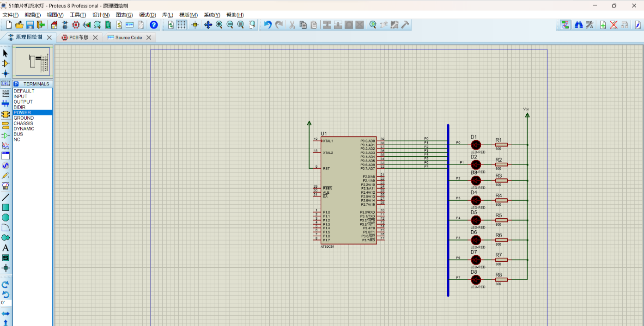This screenshot has width=644, height=326.
Task: Click the Undo arrow icon
Action: click(x=268, y=25)
